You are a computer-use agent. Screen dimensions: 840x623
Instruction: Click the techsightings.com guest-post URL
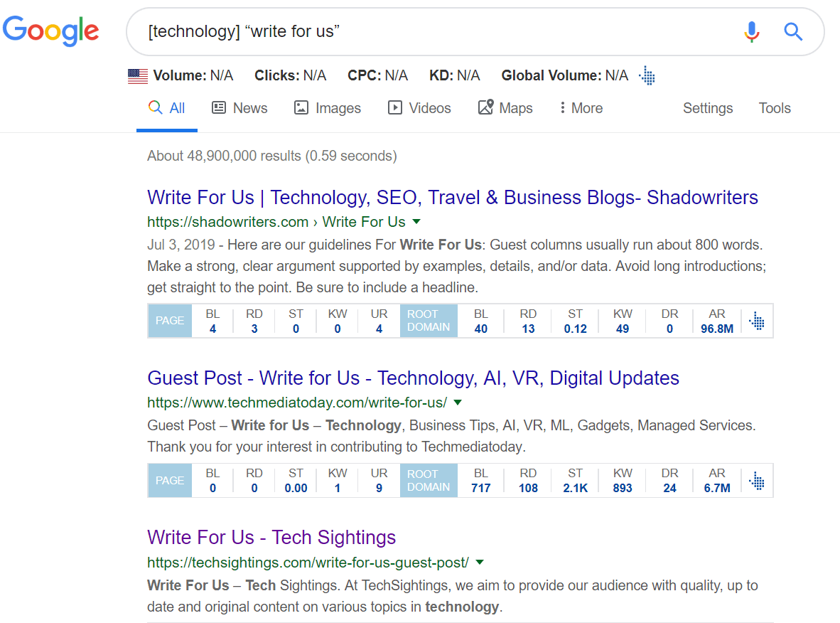click(308, 562)
